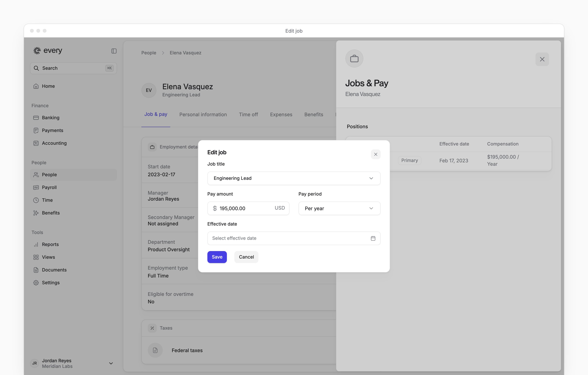
Task: Switch to the Time off tab
Action: coord(248,115)
